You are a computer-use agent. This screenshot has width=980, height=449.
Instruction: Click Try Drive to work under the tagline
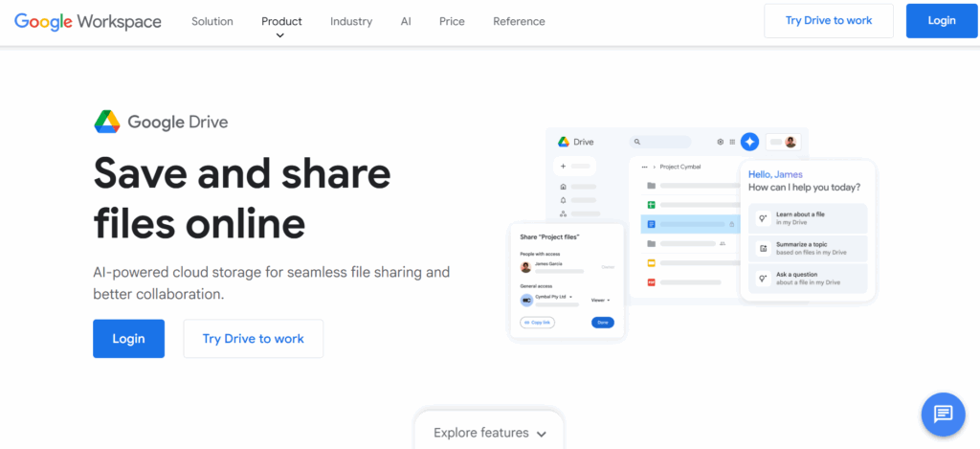click(253, 339)
